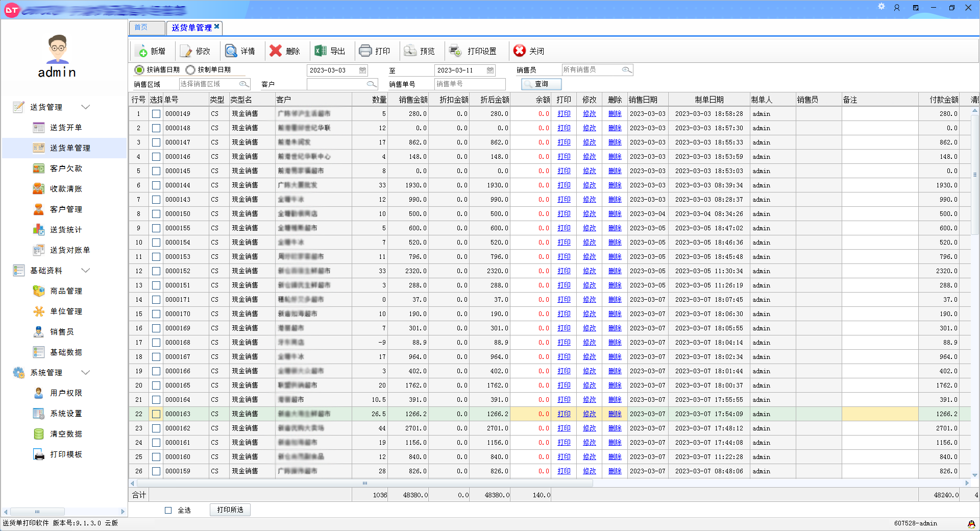Collapse the 基础资料 sidebar section
Screen dimensions: 980x531
(86, 270)
